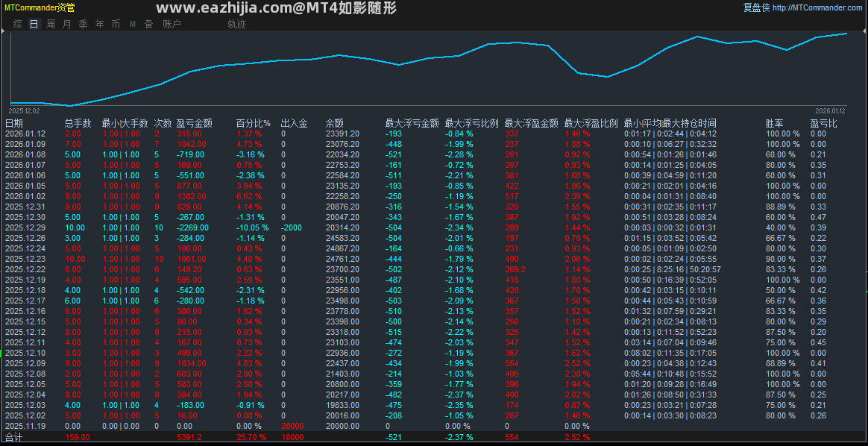Image resolution: width=868 pixels, height=446 pixels.
Task: Click the 0.47 profit-loss ratio cell
Action: (818, 217)
